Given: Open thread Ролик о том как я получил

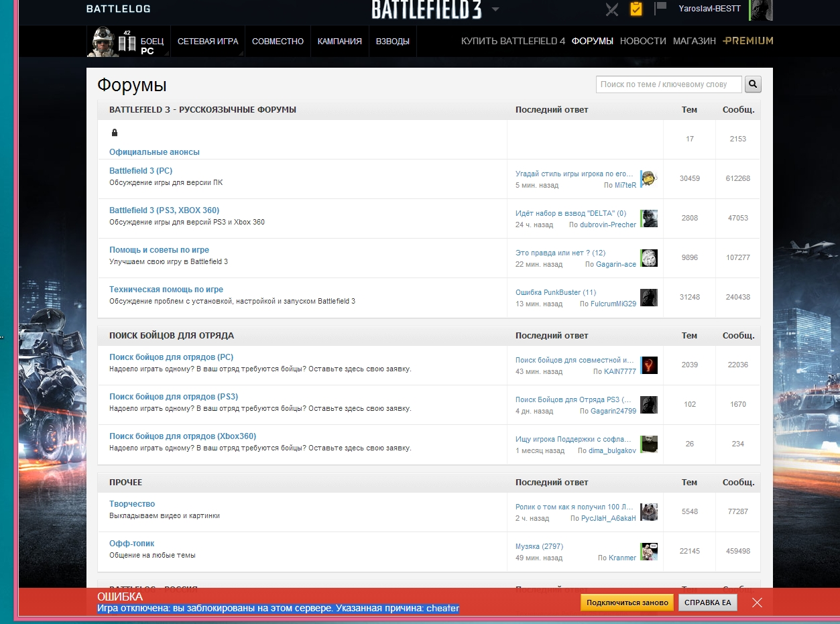Looking at the screenshot, I should click(575, 507).
